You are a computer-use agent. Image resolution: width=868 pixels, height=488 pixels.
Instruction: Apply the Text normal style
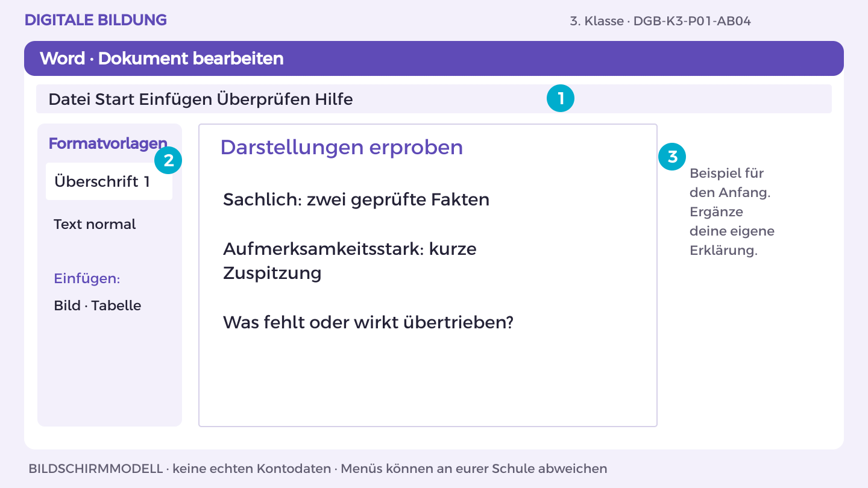[95, 224]
